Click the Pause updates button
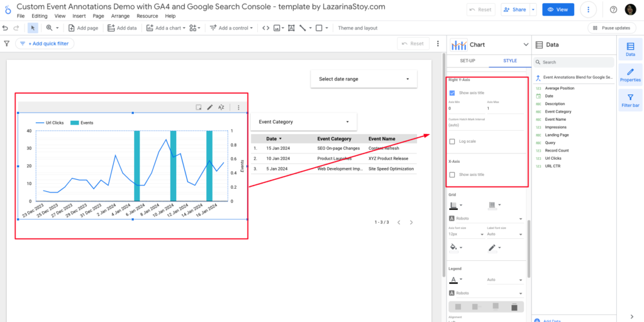 pyautogui.click(x=612, y=28)
